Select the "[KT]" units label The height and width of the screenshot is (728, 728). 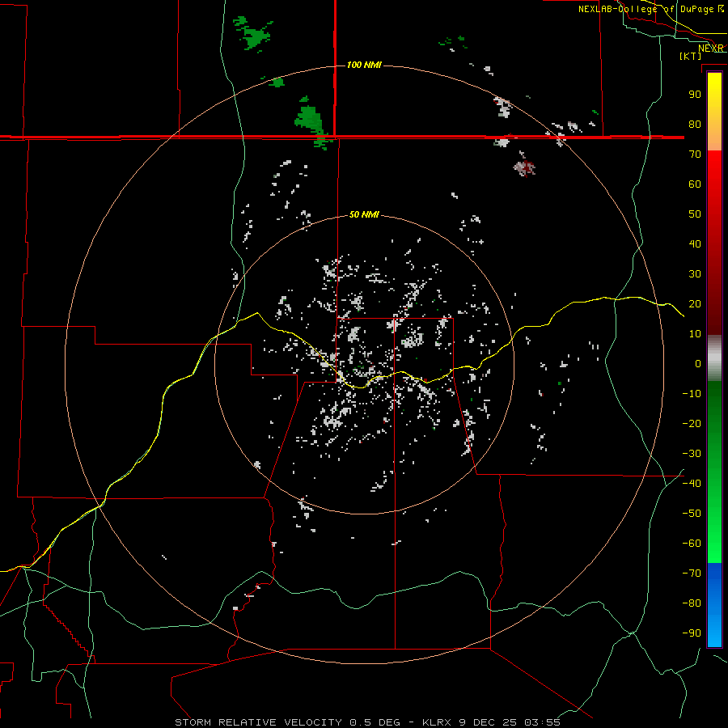pyautogui.click(x=690, y=56)
